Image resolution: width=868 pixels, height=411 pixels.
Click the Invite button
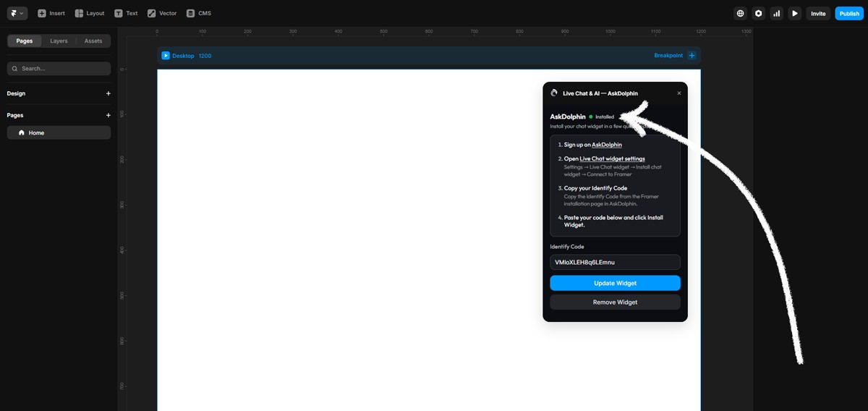[818, 13]
